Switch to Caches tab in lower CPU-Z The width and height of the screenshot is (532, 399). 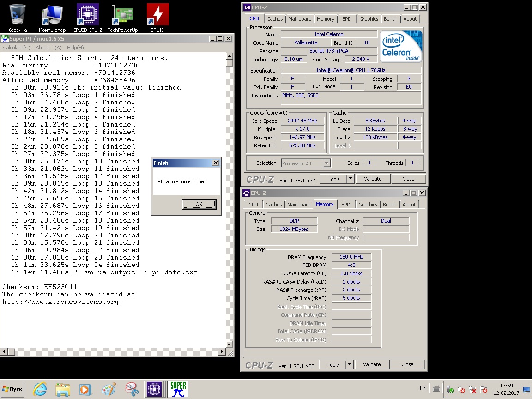pyautogui.click(x=273, y=205)
